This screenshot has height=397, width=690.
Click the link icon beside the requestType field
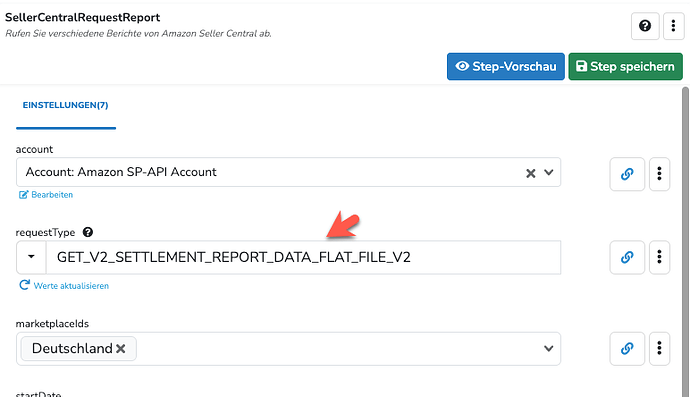(x=627, y=257)
